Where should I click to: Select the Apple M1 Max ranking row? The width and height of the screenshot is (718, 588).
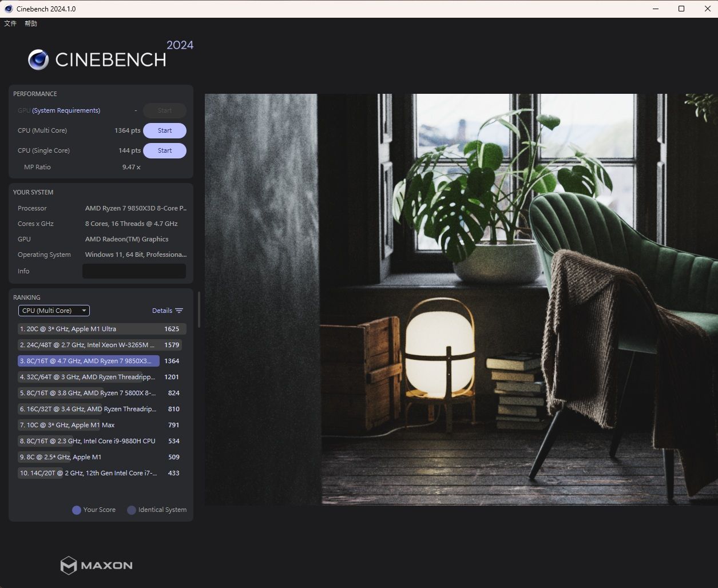pyautogui.click(x=101, y=425)
